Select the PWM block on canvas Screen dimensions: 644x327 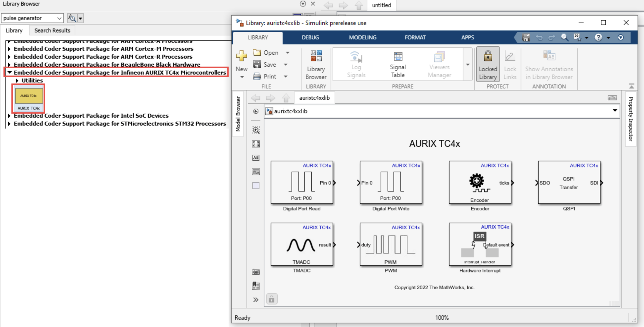point(391,244)
